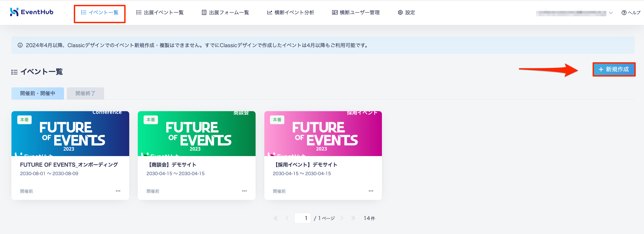Click the 本番 badge on pink card
Viewport: 644px width, 234px height.
pos(277,120)
